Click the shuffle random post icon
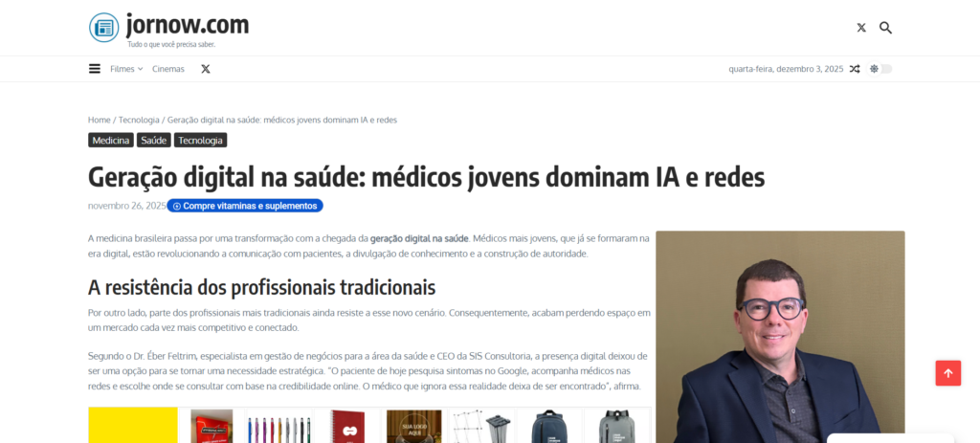Viewport: 980px width, 443px height. (855, 69)
